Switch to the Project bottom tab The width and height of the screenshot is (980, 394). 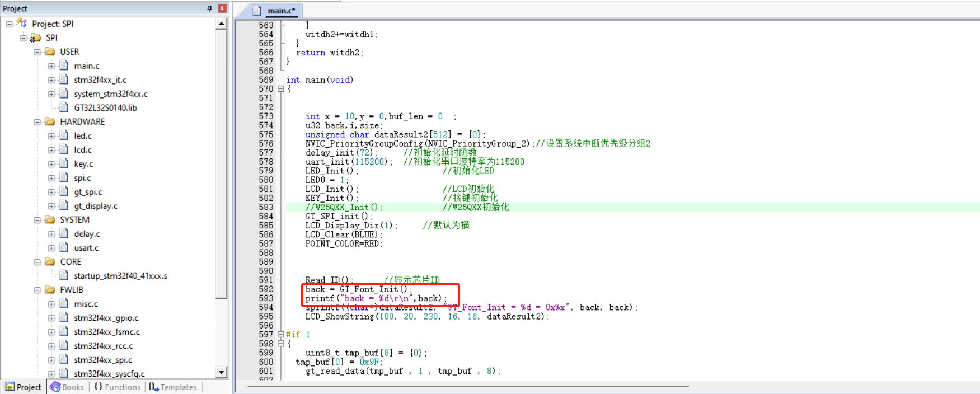click(24, 387)
